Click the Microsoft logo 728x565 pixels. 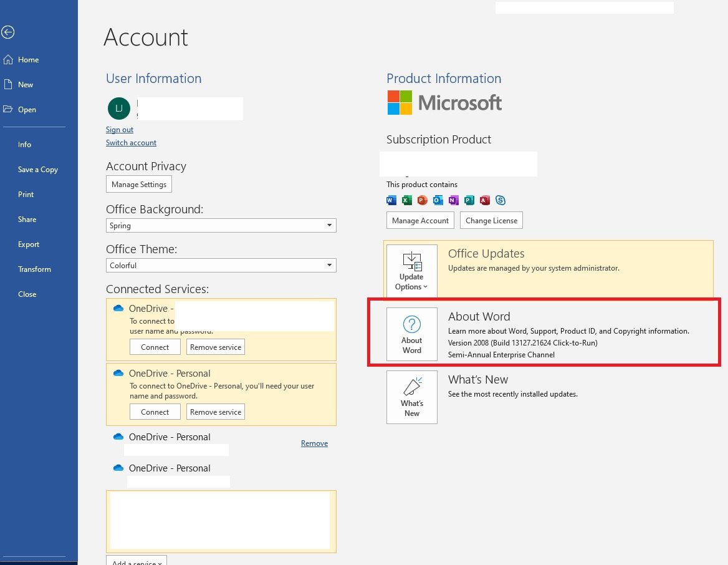pos(444,103)
